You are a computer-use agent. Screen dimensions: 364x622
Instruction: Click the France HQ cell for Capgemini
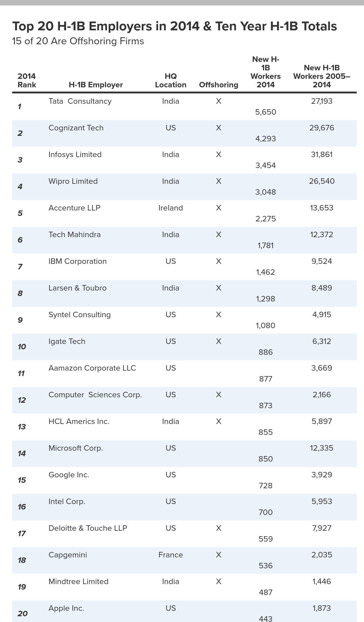(x=171, y=555)
